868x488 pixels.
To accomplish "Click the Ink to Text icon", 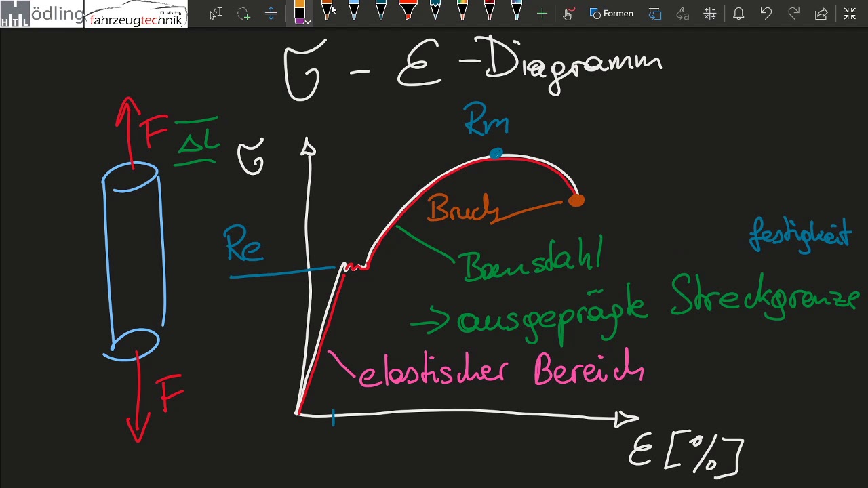I will [x=683, y=14].
